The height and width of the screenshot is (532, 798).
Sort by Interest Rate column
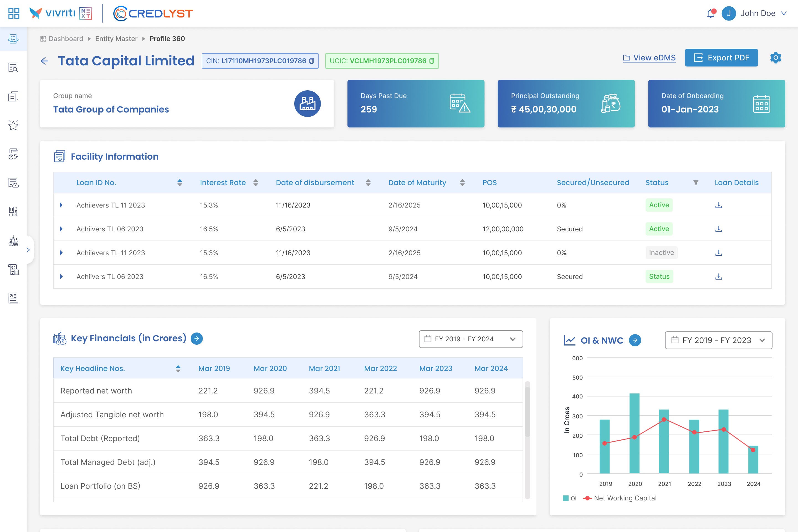(x=256, y=183)
